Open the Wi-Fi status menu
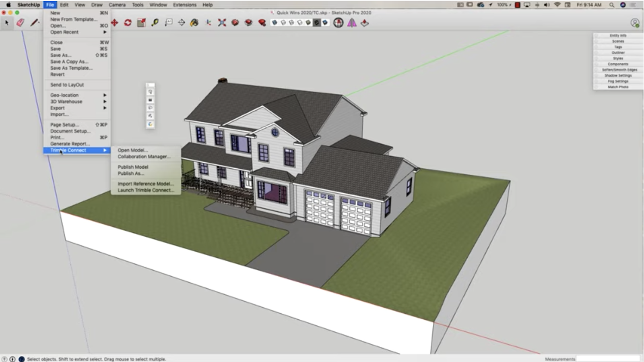This screenshot has height=362, width=644. pyautogui.click(x=557, y=5)
